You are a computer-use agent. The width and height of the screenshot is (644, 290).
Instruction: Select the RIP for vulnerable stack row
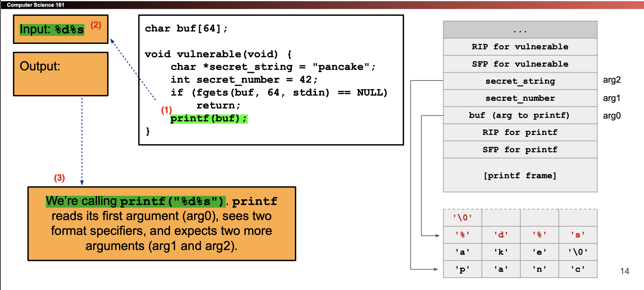pyautogui.click(x=520, y=47)
